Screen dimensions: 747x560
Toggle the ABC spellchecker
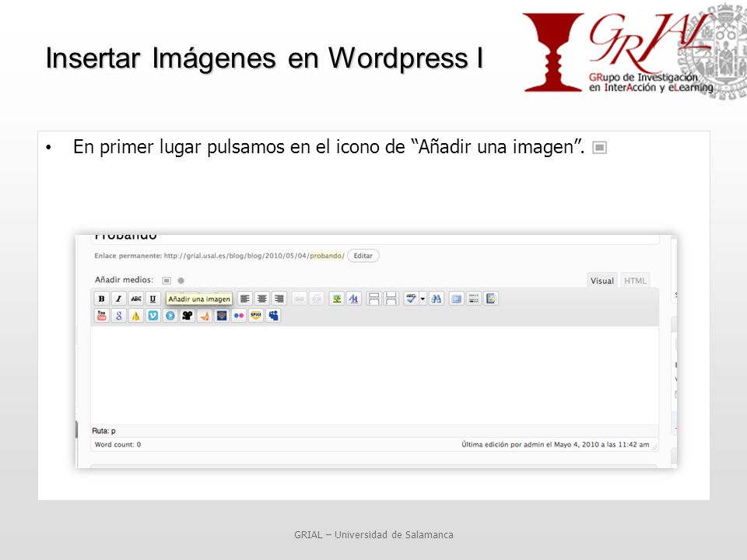[x=411, y=299]
